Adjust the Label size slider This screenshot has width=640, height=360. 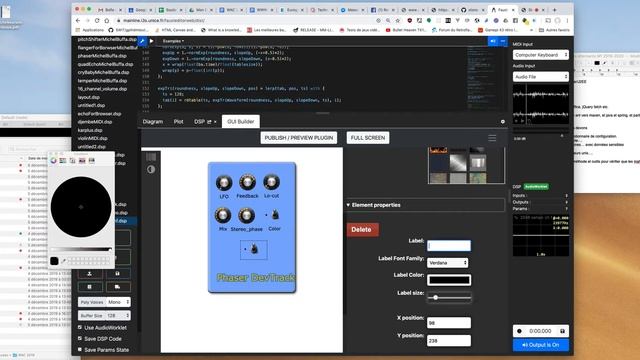(449, 298)
